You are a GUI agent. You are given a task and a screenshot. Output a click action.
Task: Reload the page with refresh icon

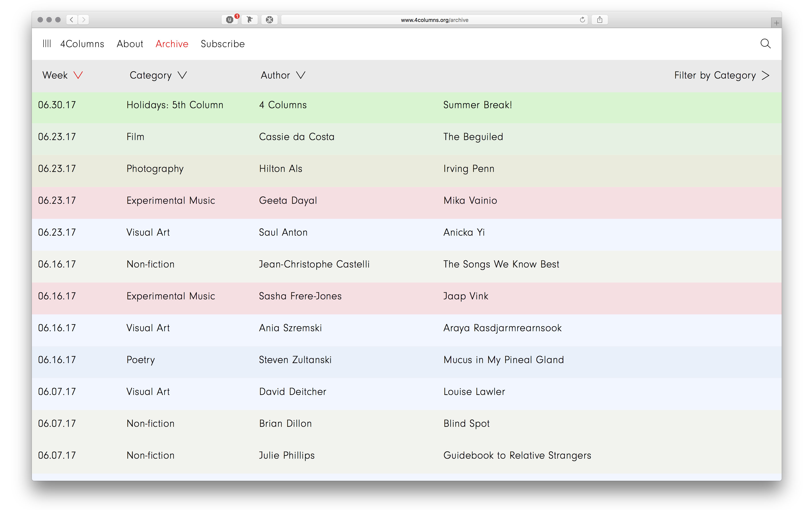click(582, 19)
